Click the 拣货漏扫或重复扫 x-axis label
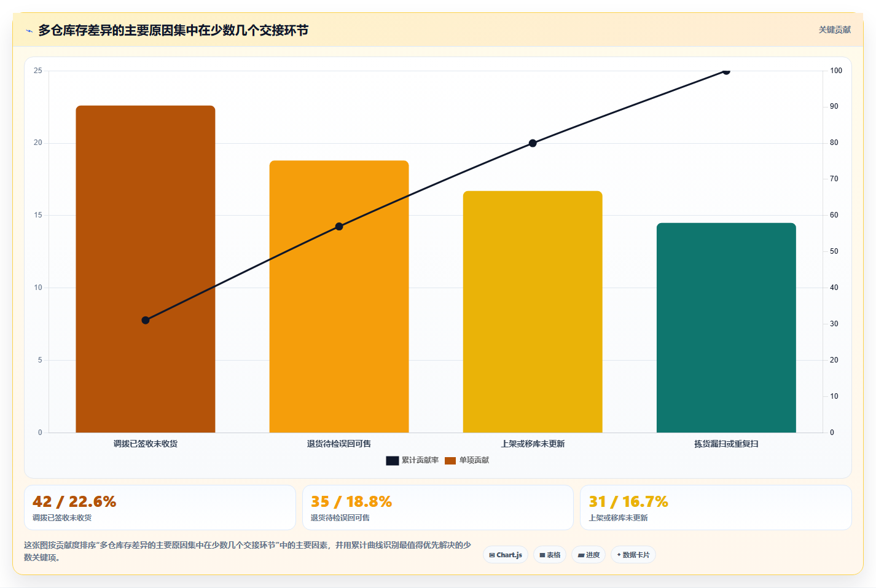This screenshot has width=876, height=588. click(x=726, y=444)
